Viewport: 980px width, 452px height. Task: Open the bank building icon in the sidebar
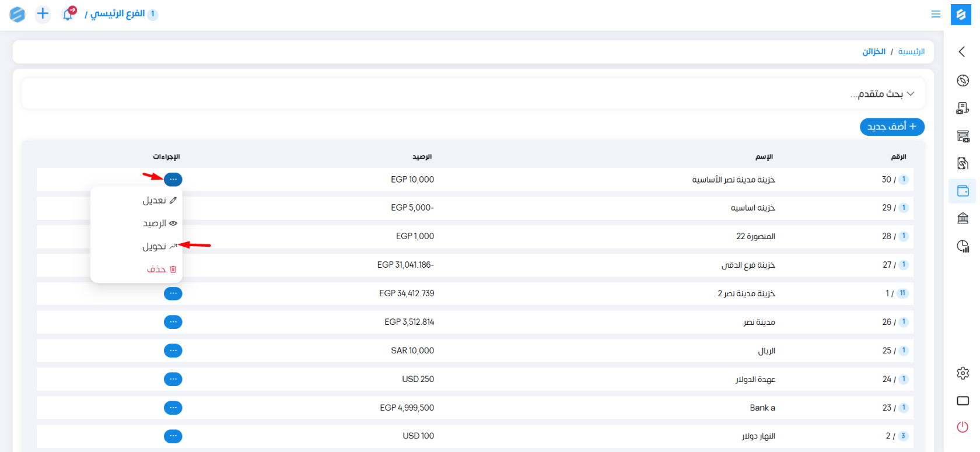[x=963, y=218]
